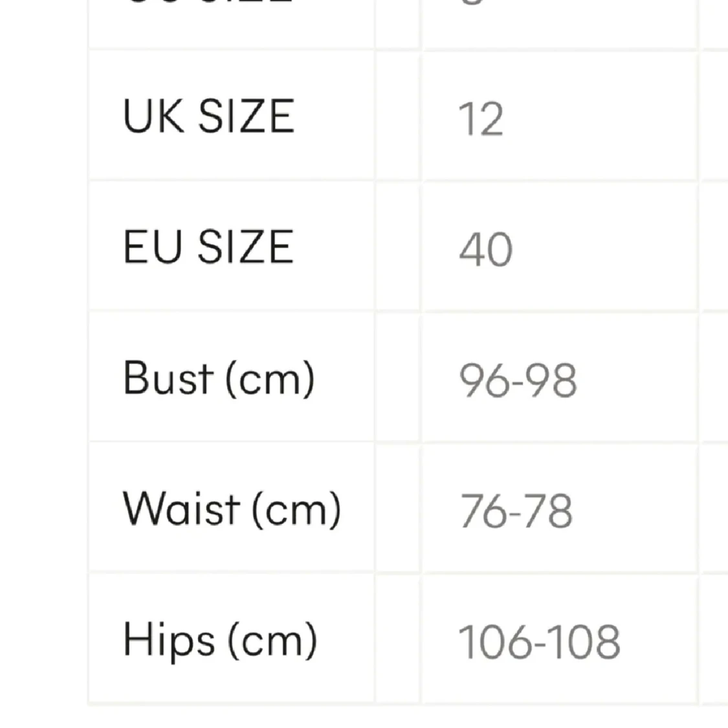Image resolution: width=728 pixels, height=728 pixels.
Task: Click the Waist (cm) row label
Action: point(232,509)
